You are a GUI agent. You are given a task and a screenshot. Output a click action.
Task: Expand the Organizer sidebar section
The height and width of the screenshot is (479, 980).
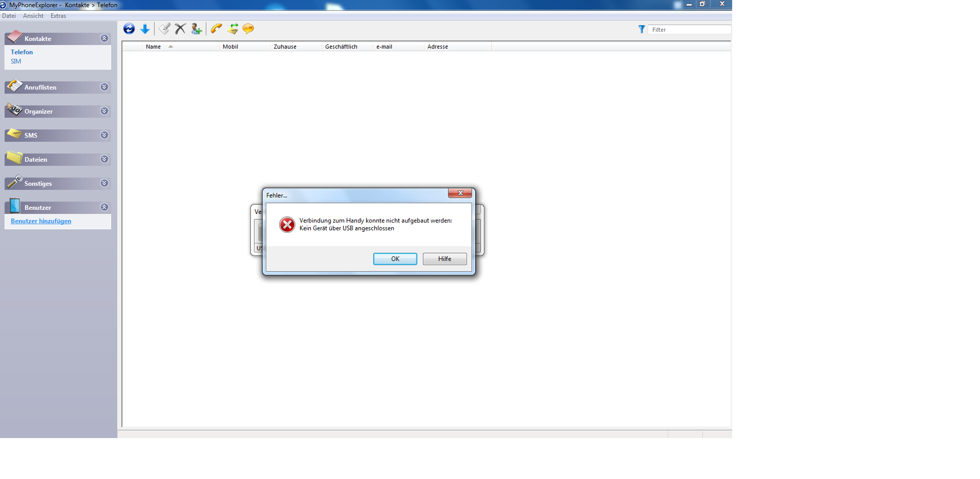[x=104, y=111]
